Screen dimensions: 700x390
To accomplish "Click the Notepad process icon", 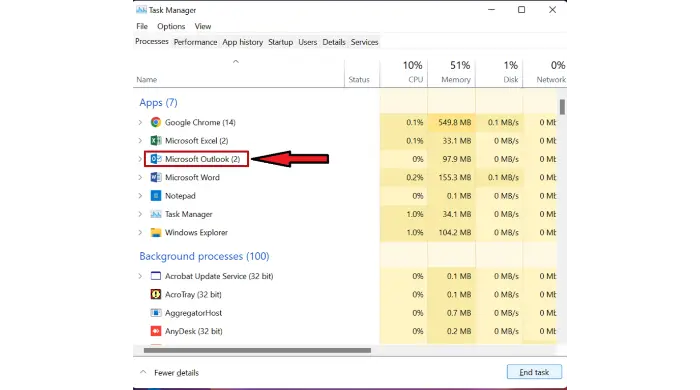I will pos(155,195).
